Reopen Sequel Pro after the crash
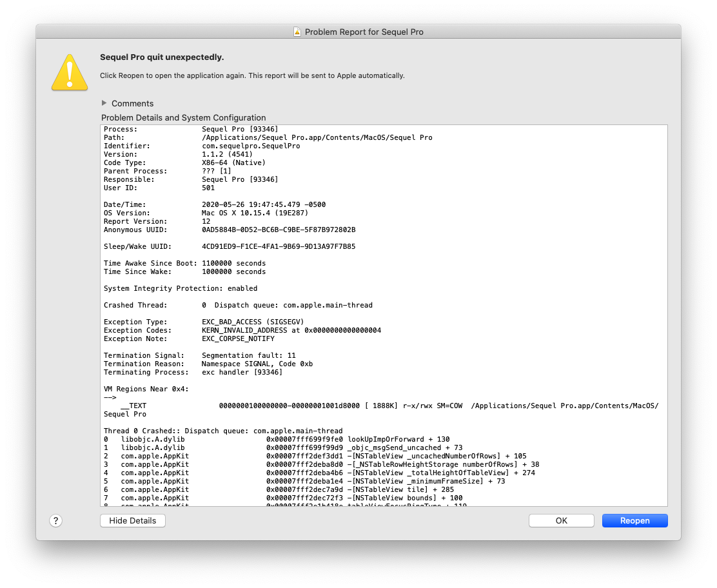Image resolution: width=717 pixels, height=588 pixels. (634, 520)
